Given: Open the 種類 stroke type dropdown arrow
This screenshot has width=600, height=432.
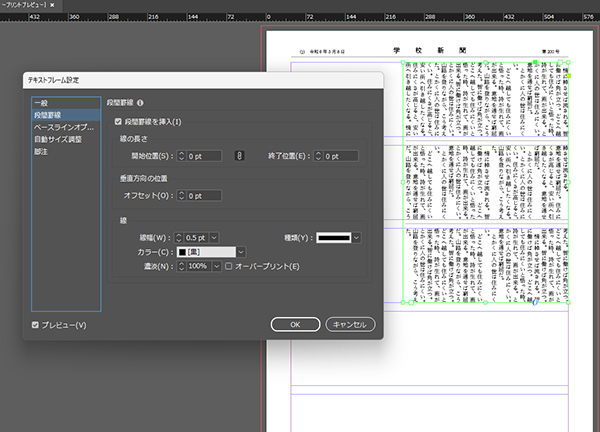Looking at the screenshot, I should coord(357,238).
